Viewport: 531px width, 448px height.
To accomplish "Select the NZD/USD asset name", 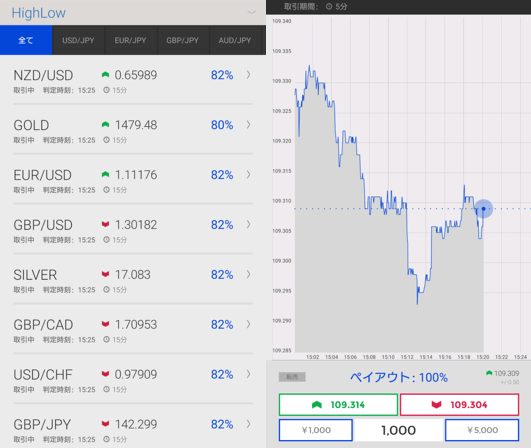I will coord(43,75).
